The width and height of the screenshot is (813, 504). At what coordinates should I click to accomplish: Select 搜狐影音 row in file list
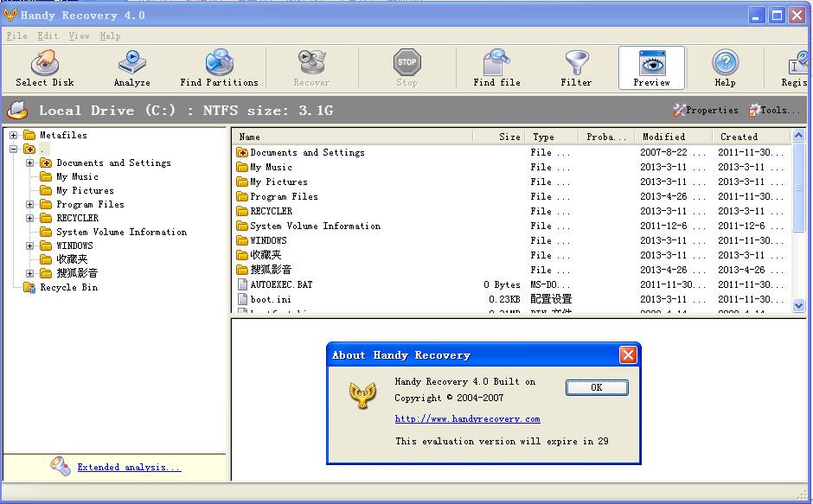coord(511,270)
